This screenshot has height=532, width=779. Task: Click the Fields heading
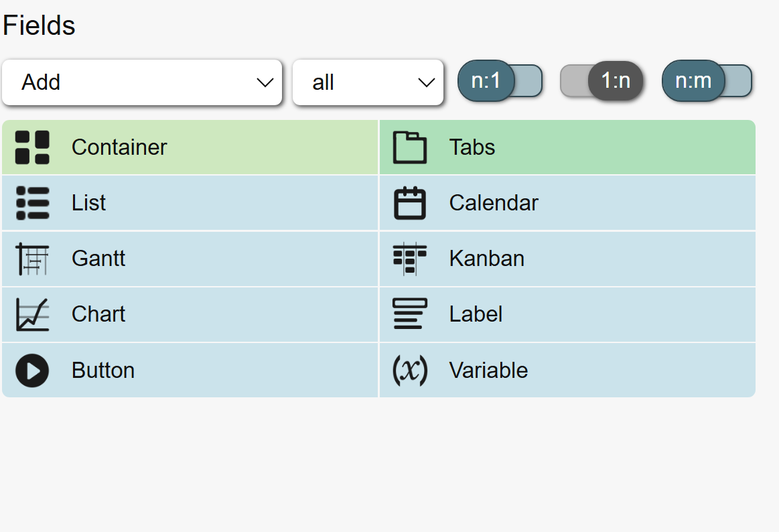(39, 25)
